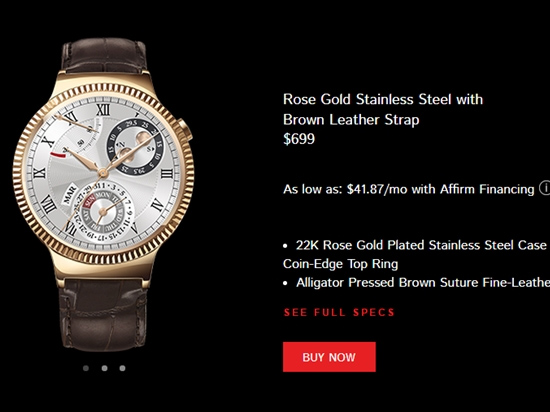This screenshot has width=550, height=412.
Task: Click the lower brown leather strap
Action: coord(103,314)
